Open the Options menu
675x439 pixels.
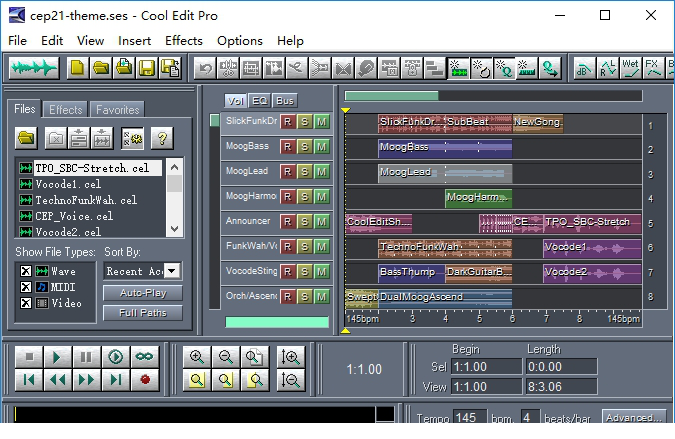pos(240,41)
